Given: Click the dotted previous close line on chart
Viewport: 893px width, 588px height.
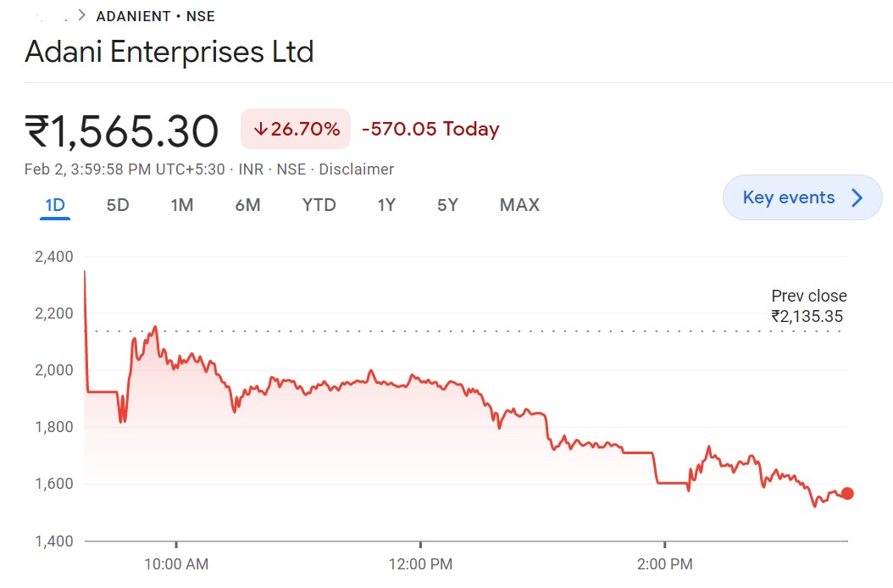Looking at the screenshot, I should (x=424, y=329).
